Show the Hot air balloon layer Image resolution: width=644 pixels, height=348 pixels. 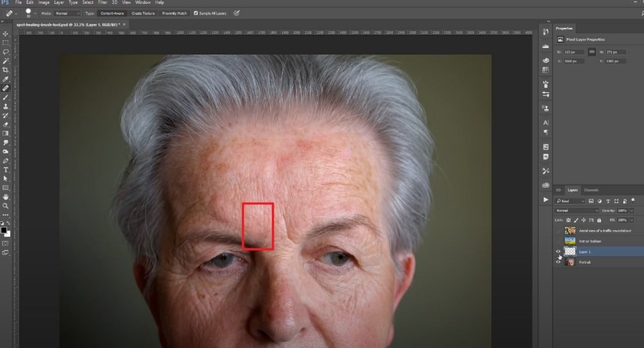(x=558, y=241)
